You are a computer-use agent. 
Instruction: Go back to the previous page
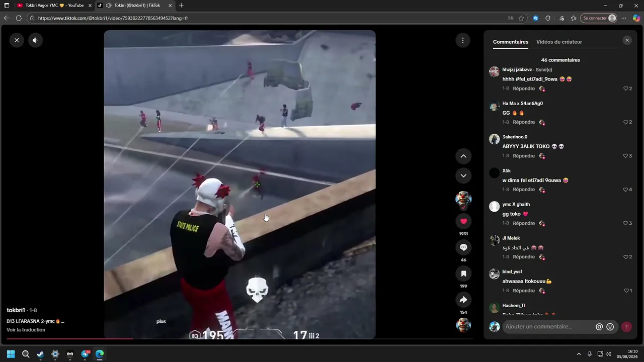tap(7, 18)
